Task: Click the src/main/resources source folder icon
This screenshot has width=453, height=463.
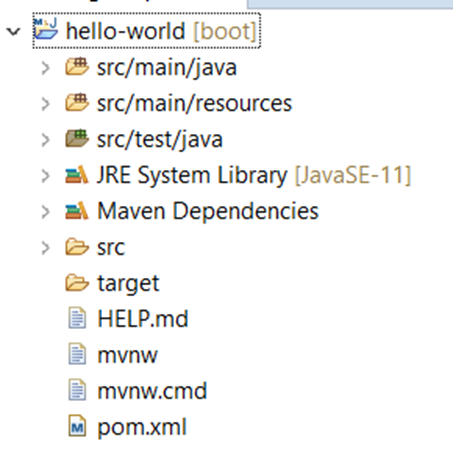Action: (x=77, y=102)
